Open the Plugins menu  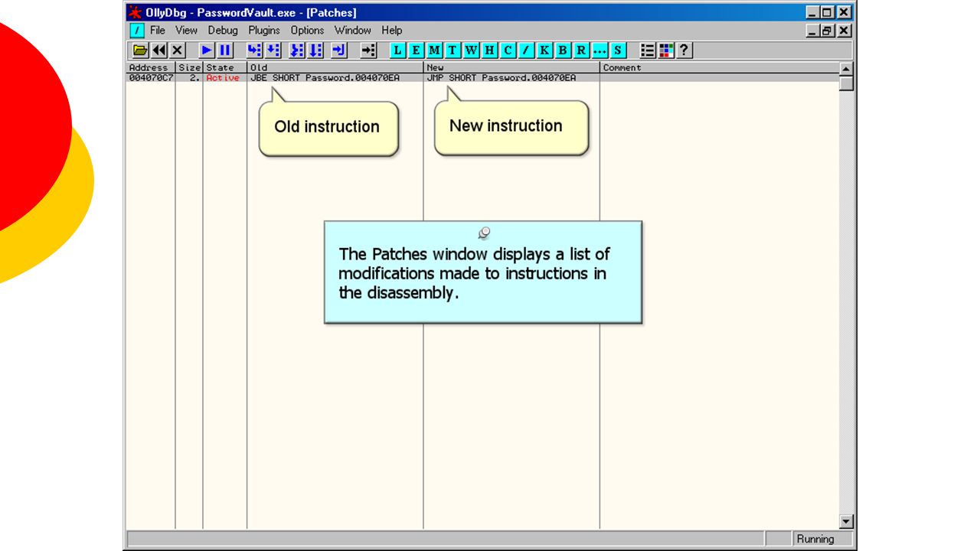pyautogui.click(x=264, y=31)
